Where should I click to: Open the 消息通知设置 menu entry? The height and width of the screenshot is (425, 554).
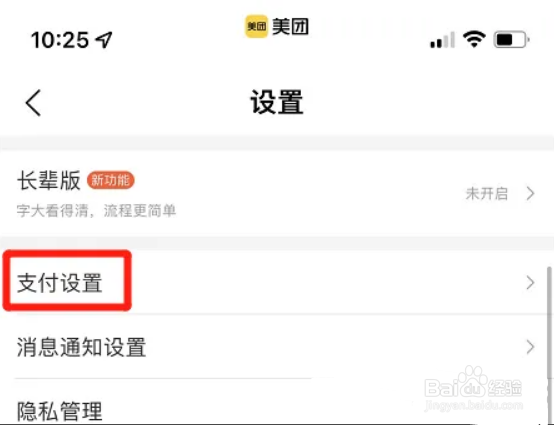coord(277,347)
